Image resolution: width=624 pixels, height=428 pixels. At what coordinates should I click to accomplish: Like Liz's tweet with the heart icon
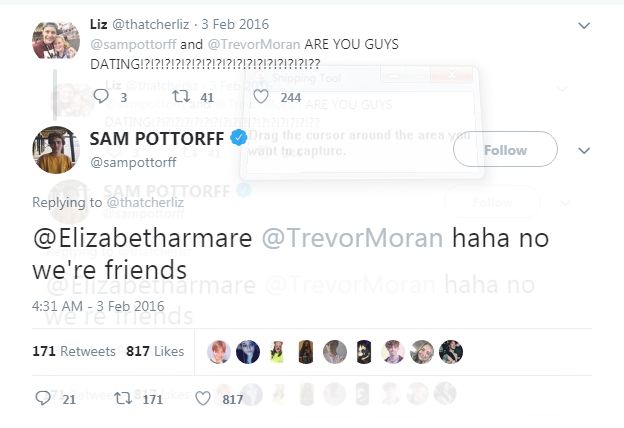(261, 96)
